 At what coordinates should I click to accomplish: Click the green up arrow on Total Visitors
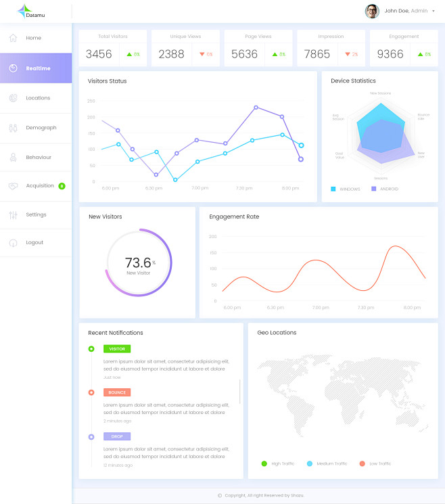pyautogui.click(x=129, y=54)
